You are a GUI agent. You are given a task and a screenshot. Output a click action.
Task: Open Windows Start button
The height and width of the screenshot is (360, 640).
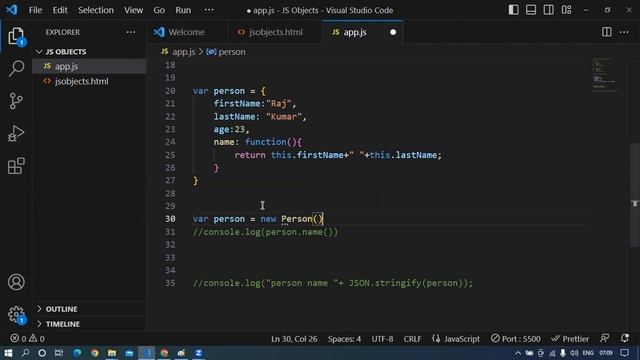[8, 353]
